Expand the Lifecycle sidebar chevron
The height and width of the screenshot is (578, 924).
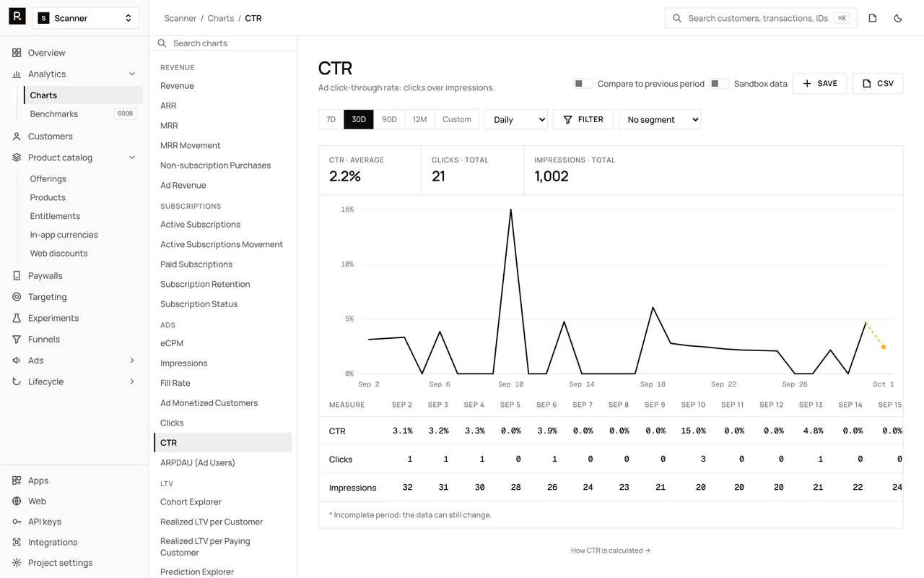coord(132,381)
